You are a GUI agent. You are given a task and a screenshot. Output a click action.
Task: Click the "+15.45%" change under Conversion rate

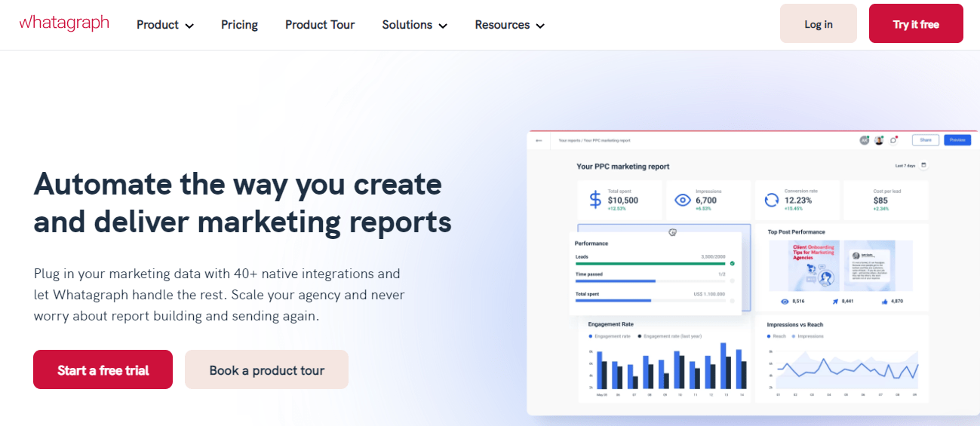pos(794,209)
